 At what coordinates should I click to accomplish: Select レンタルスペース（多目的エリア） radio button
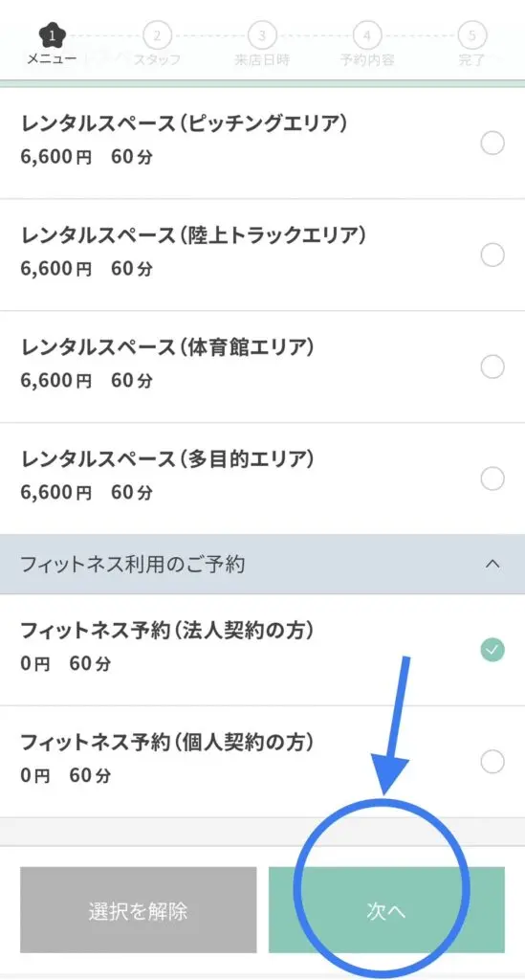492,479
